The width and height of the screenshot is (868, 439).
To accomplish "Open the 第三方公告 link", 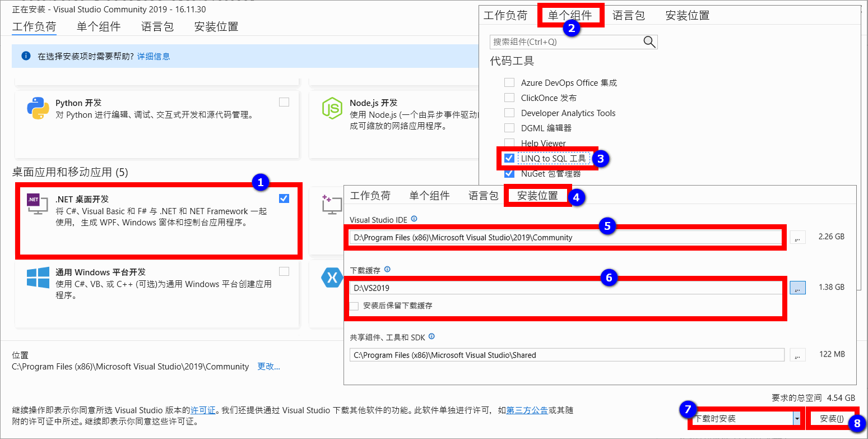I will pos(527,410).
